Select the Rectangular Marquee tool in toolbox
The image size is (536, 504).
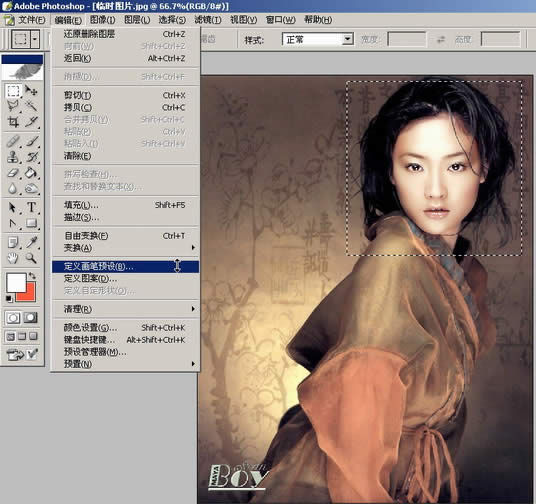click(13, 91)
